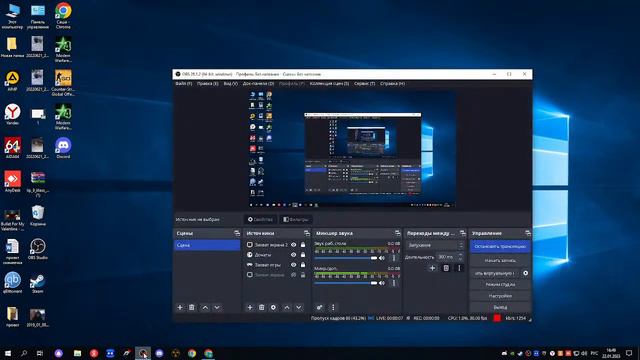Open the Коллекция сцен menu
The height and width of the screenshot is (360, 640).
(329, 84)
